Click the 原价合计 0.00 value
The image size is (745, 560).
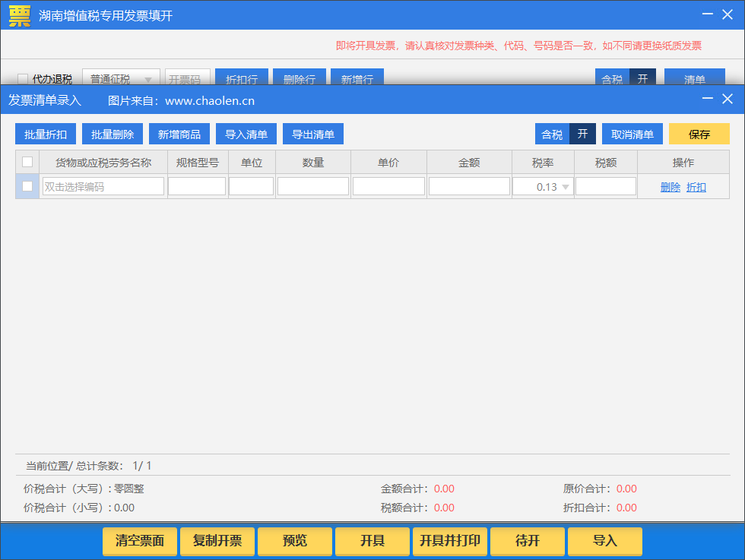pyautogui.click(x=626, y=489)
